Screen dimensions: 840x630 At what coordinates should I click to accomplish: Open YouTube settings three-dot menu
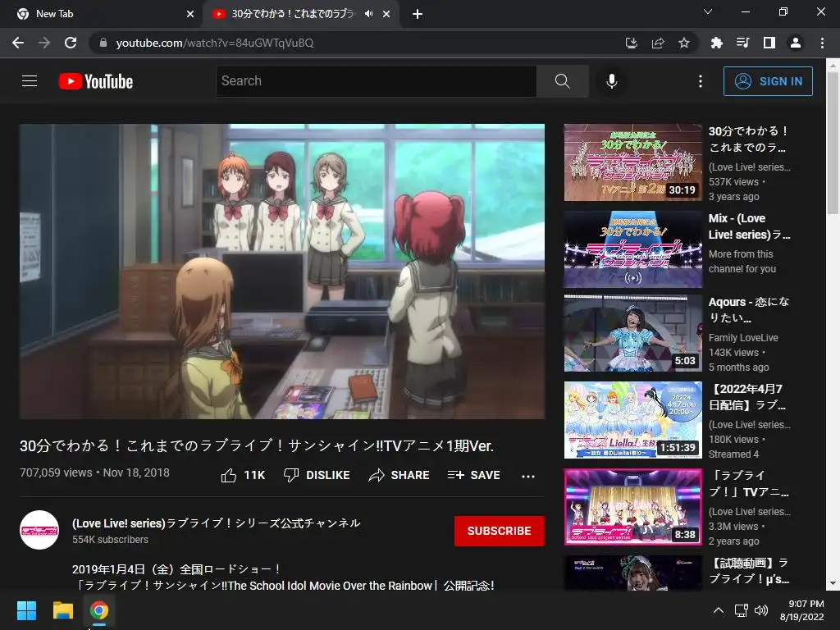coord(701,81)
